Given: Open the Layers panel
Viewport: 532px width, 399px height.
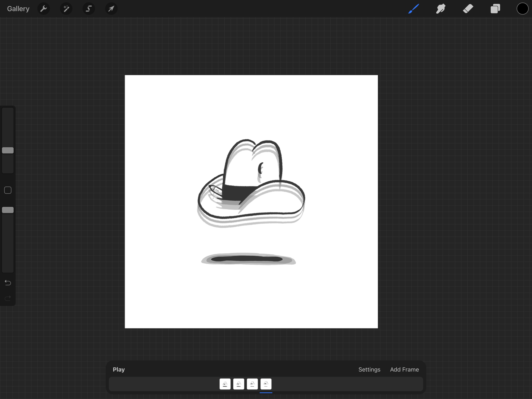Looking at the screenshot, I should click(495, 9).
